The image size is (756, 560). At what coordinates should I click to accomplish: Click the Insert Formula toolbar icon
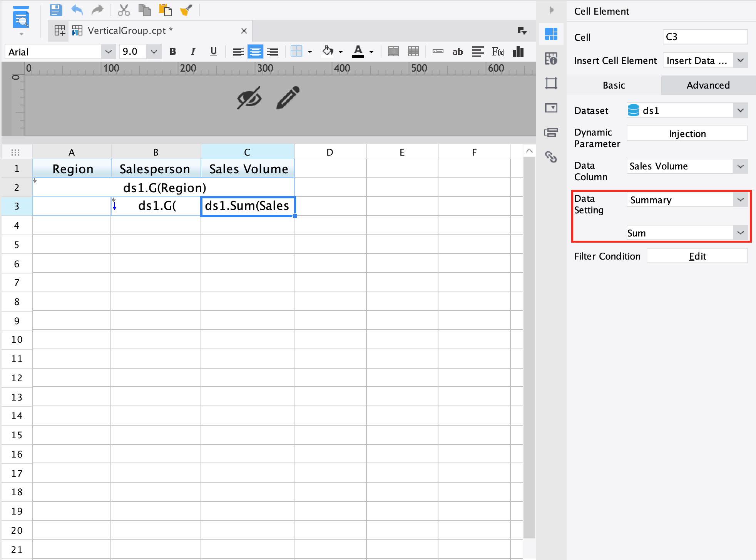pyautogui.click(x=499, y=51)
